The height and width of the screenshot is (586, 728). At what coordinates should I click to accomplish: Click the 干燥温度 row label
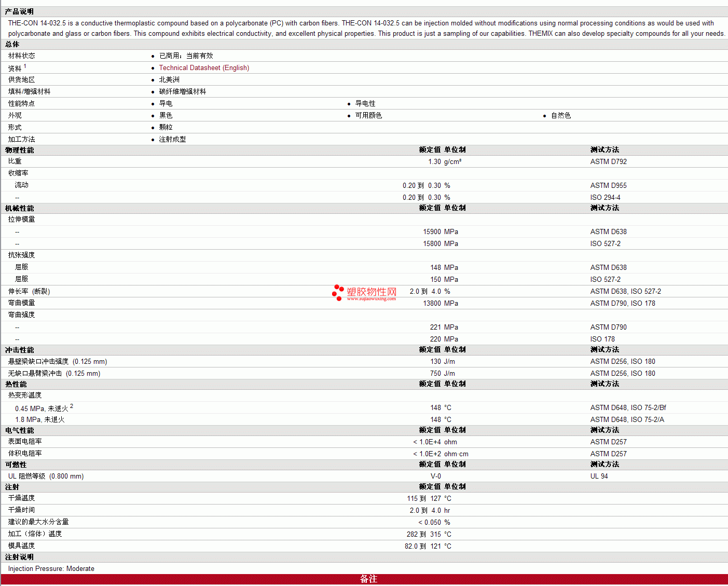[22, 498]
